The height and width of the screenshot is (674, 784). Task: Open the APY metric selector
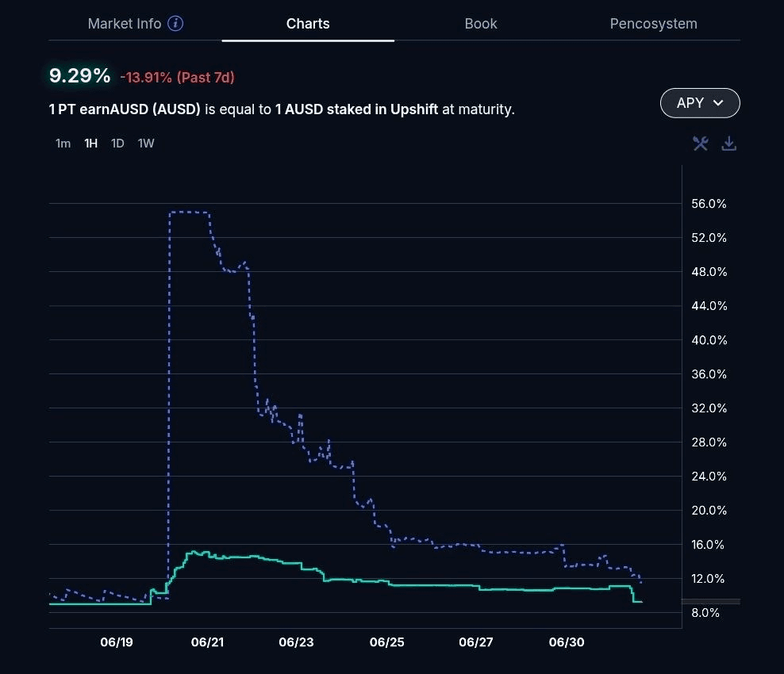pos(700,103)
